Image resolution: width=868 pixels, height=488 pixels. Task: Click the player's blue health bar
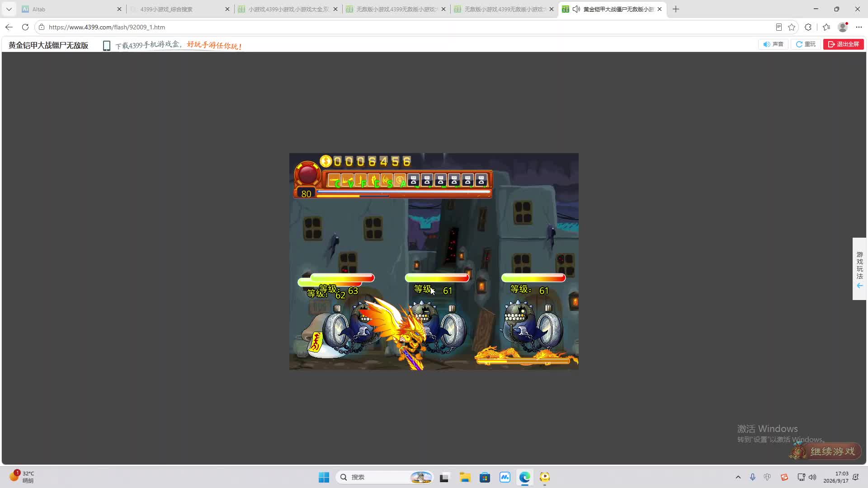[403, 192]
